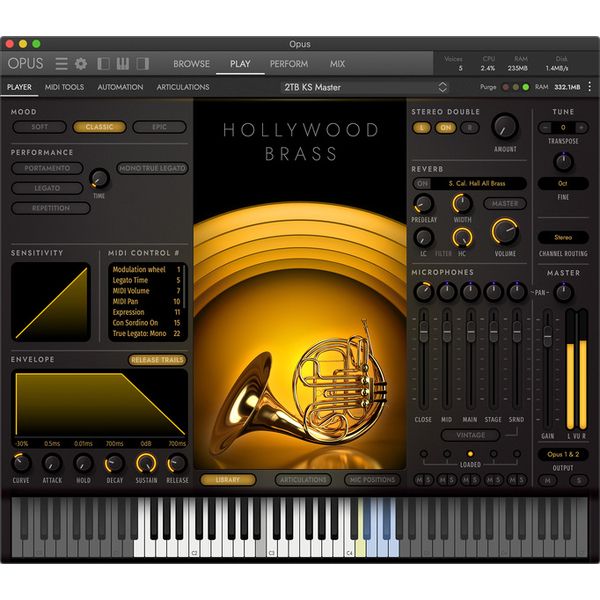Click the Reverb Volume knob
This screenshot has width=600, height=600.
[505, 232]
